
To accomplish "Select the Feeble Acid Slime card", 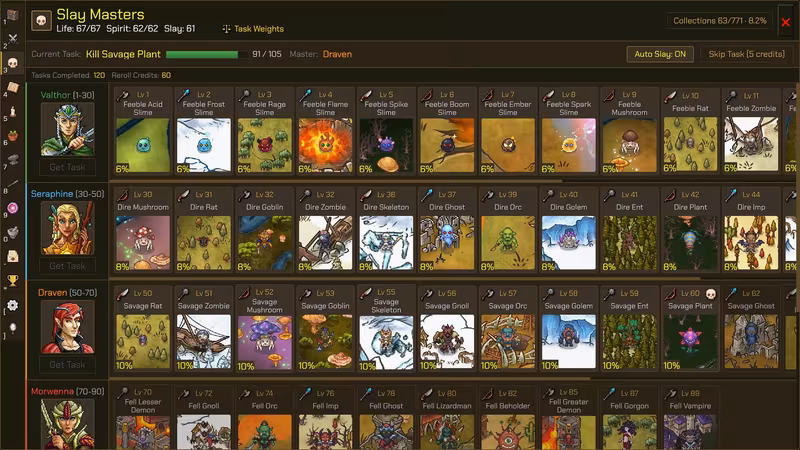I will tap(143, 131).
